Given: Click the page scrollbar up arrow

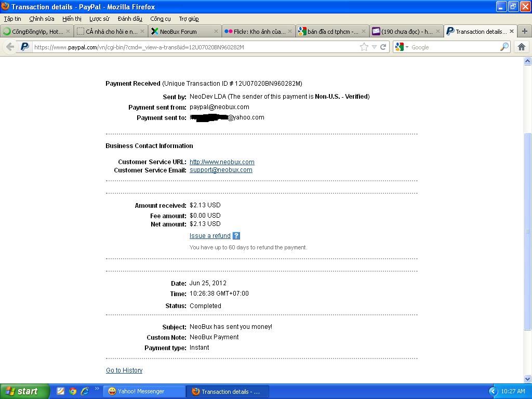Looking at the screenshot, I should click(527, 61).
